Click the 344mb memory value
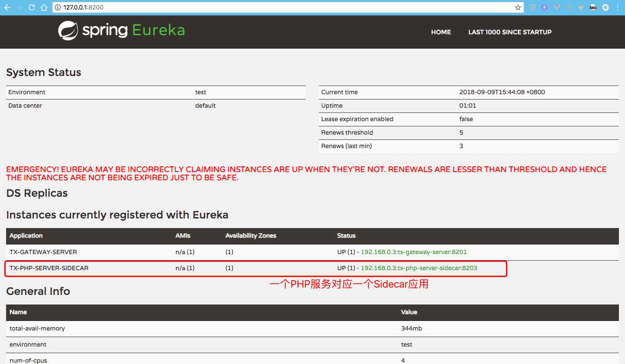This screenshot has height=364, width=625. 412,328
